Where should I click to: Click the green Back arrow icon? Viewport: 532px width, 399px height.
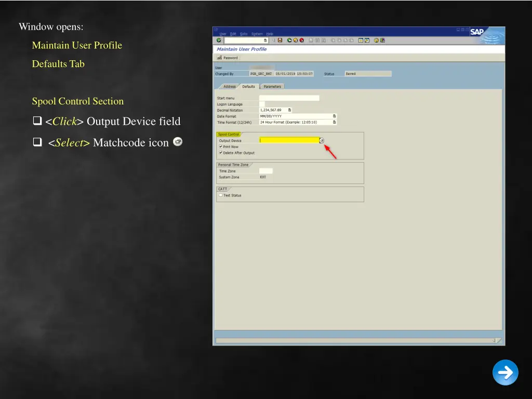point(289,40)
